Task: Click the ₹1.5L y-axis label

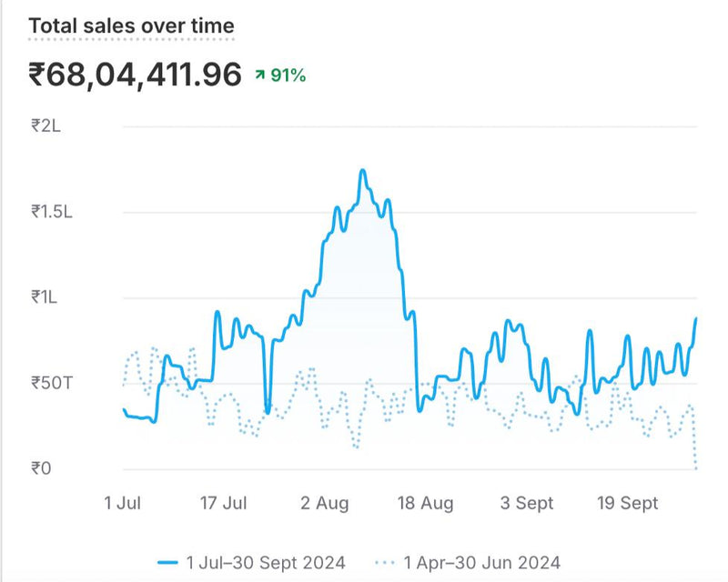Action: point(51,211)
